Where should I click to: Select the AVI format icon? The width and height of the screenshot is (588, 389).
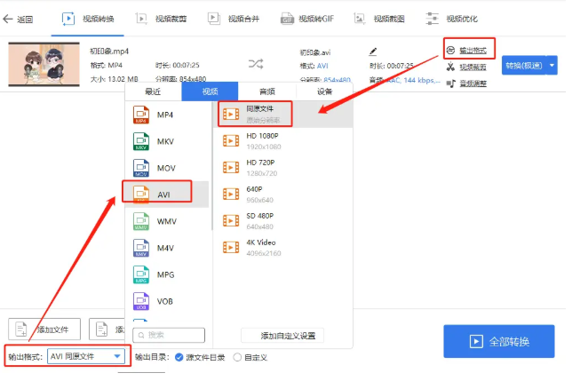141,194
